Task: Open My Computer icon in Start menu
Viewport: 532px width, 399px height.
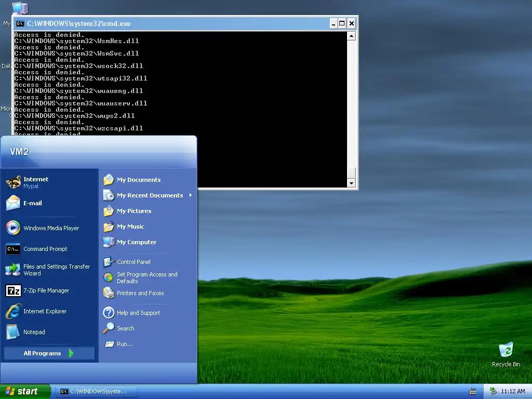Action: click(109, 242)
